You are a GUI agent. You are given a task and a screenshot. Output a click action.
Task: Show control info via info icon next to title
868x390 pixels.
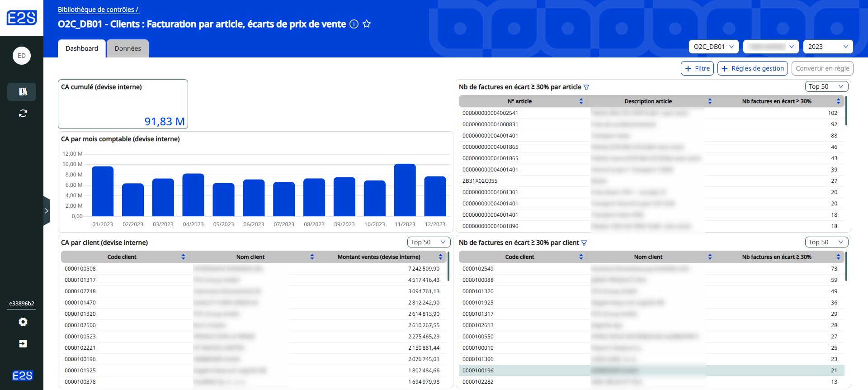[354, 24]
